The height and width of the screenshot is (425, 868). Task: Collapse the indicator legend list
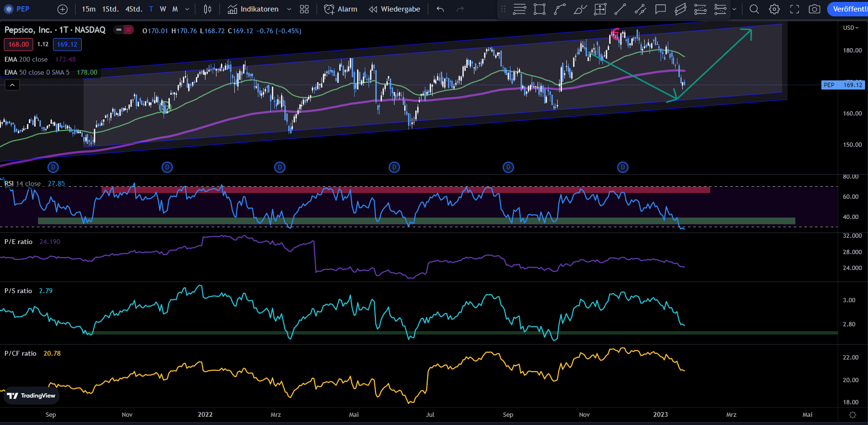click(12, 85)
